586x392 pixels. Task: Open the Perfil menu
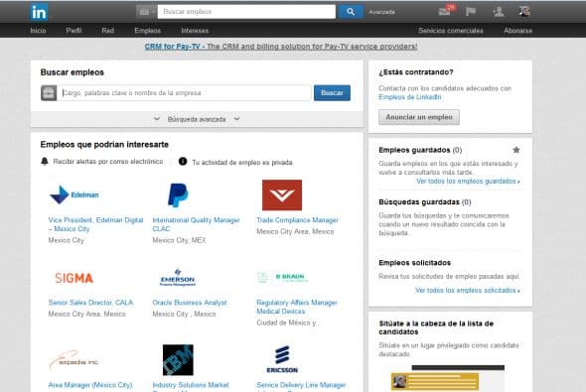pos(73,31)
